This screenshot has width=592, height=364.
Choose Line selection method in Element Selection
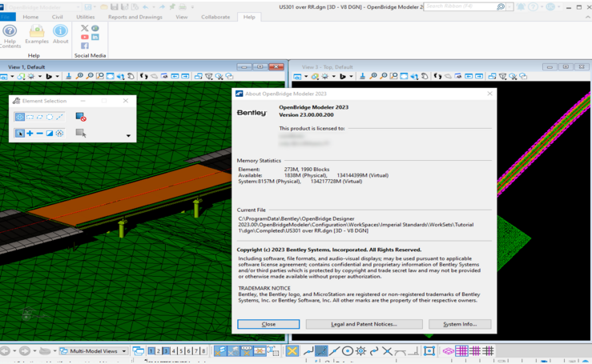[x=59, y=117]
